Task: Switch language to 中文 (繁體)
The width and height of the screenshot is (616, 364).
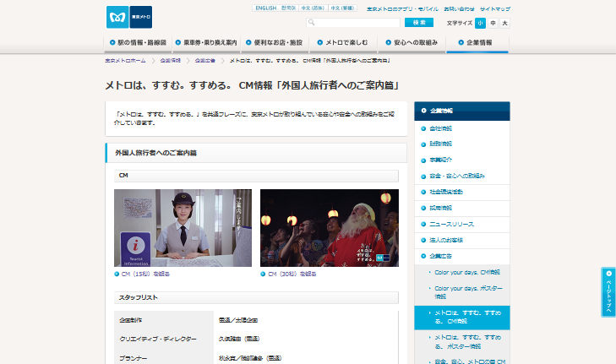Action: tap(342, 8)
